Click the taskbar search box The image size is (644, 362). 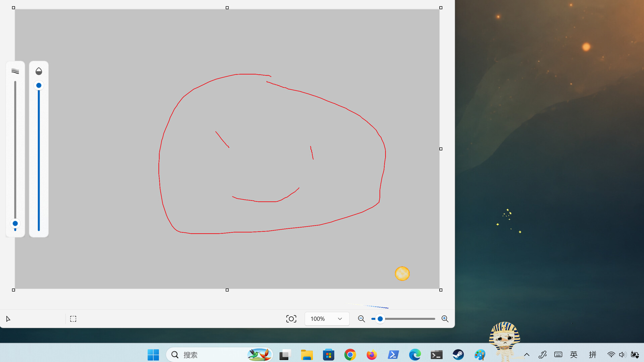[x=220, y=355]
